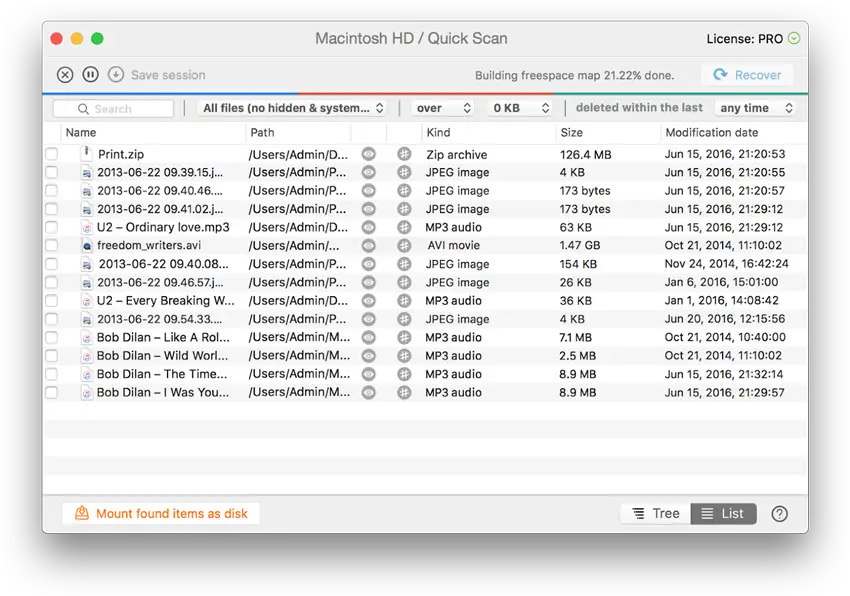
Task: Select the freedom_writers.avi checkbox
Action: pos(51,246)
